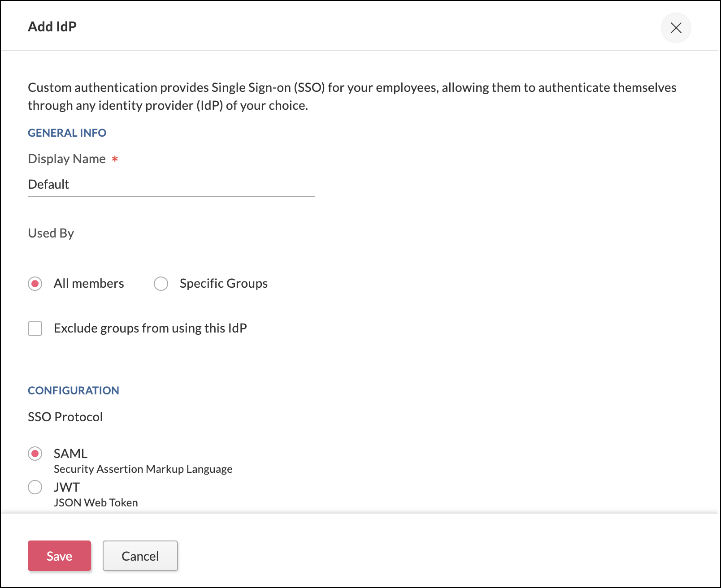Click the 'SSO Protocol' label
The height and width of the screenshot is (588, 721).
coord(65,417)
